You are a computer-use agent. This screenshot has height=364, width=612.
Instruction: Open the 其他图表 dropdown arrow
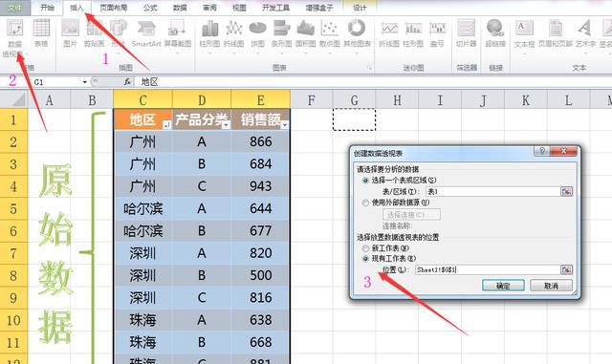357,54
